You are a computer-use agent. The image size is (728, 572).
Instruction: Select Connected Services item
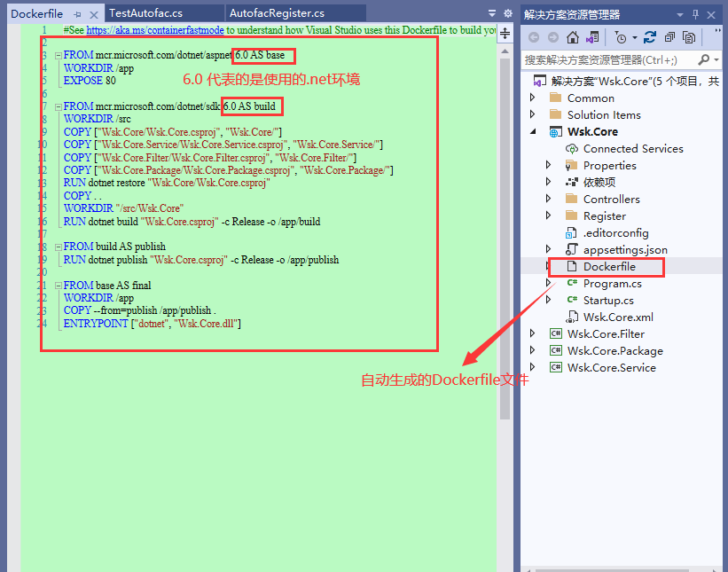pos(633,149)
